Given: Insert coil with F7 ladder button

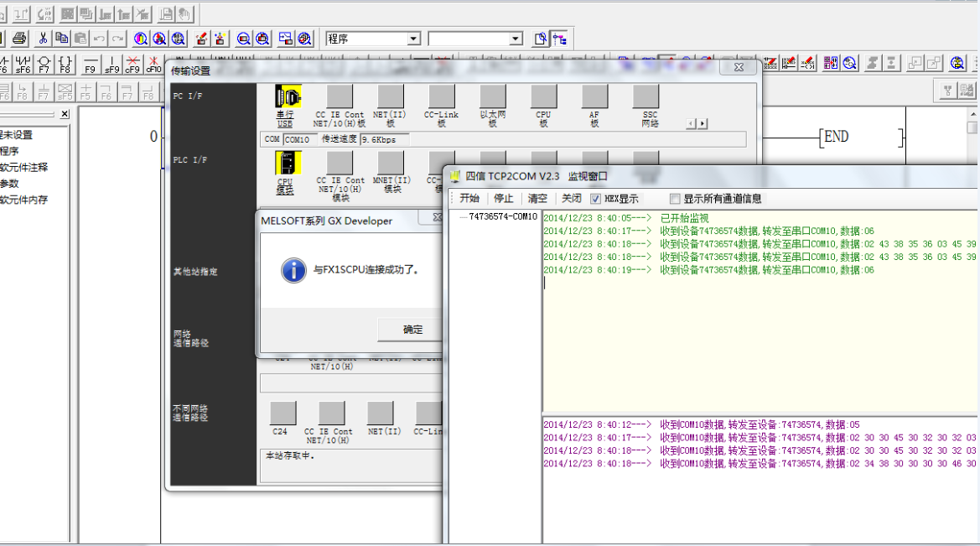Looking at the screenshot, I should tap(44, 65).
